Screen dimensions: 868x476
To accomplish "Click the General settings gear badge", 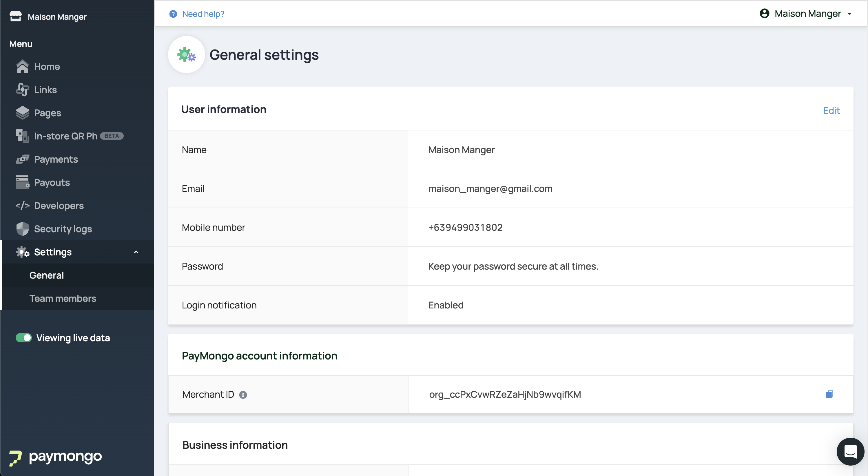I will [186, 54].
